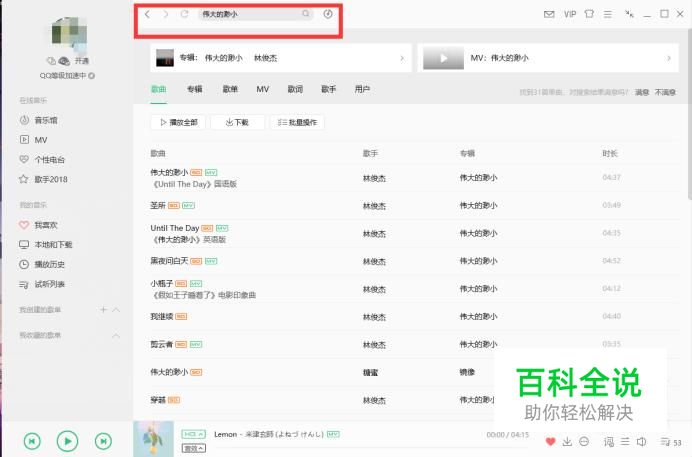The width and height of the screenshot is (692, 457).
Task: Open the 音效 sound effect dropdown
Action: coord(194,448)
